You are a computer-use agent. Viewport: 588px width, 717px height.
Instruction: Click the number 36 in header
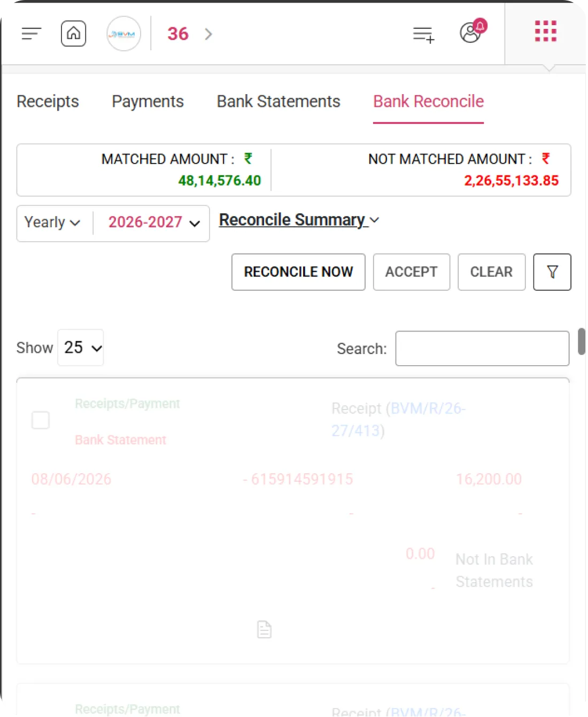pyautogui.click(x=178, y=34)
